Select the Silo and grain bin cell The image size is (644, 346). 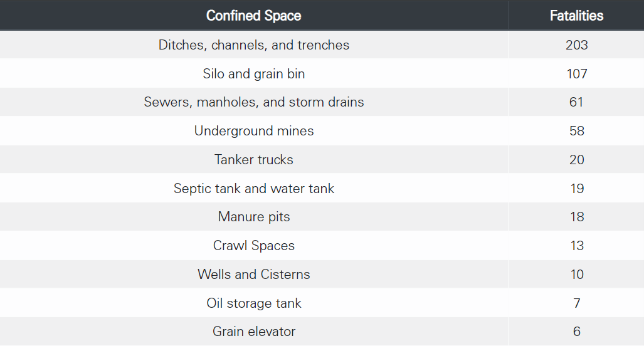[x=254, y=73]
